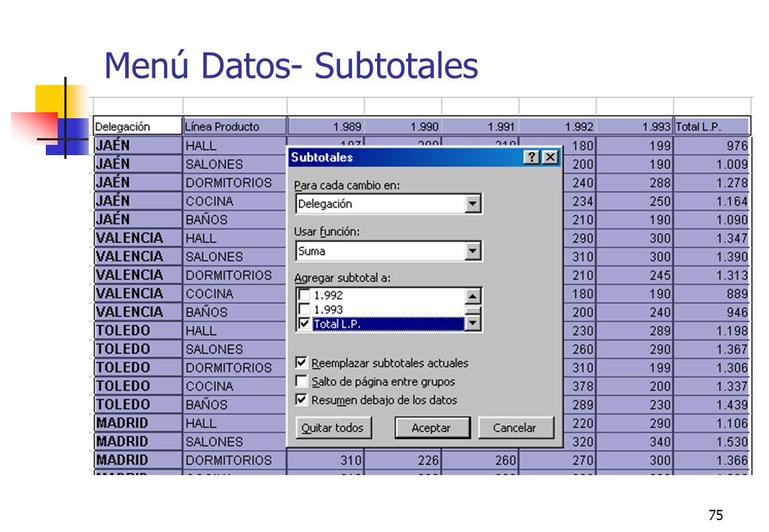Click the HALL cell in the TOLEDO row

[234, 331]
